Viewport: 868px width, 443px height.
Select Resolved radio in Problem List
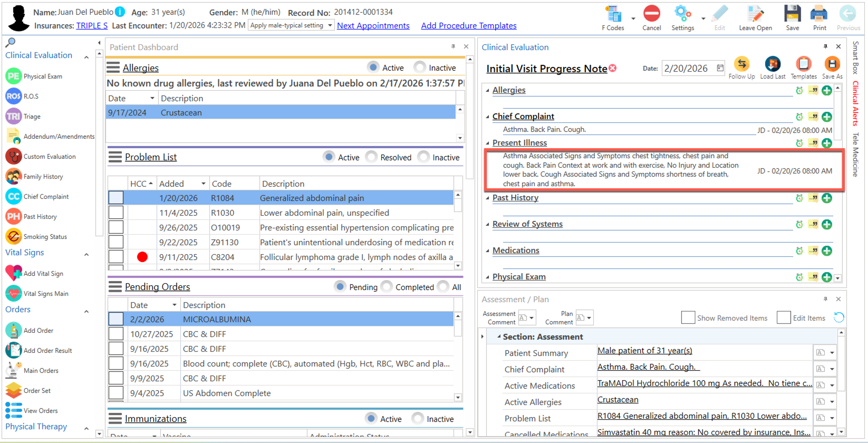tap(371, 157)
